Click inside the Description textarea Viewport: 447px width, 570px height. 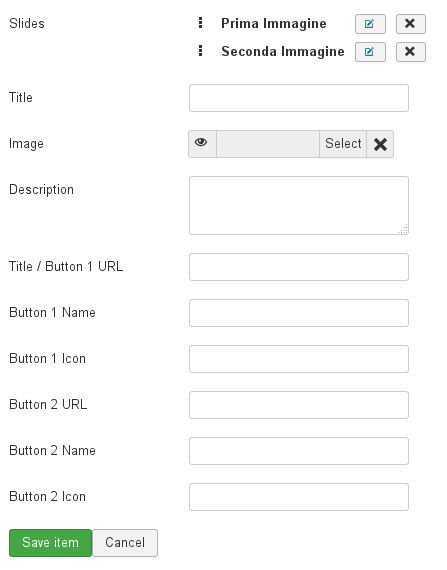pos(299,205)
